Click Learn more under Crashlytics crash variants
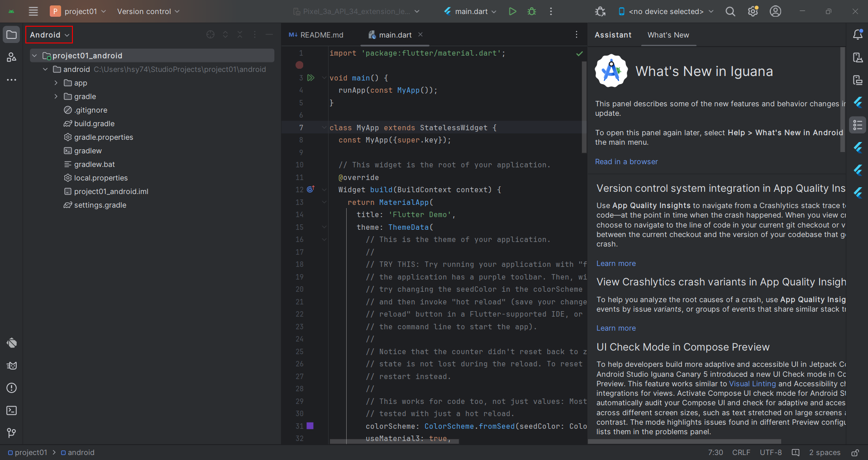The image size is (868, 460). click(x=616, y=328)
